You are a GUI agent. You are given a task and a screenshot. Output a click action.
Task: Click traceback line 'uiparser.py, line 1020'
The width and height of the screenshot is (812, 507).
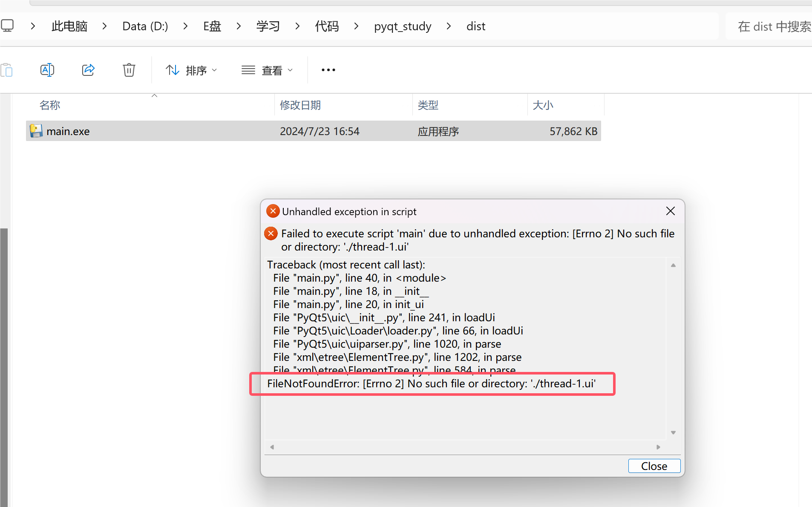[x=387, y=344]
